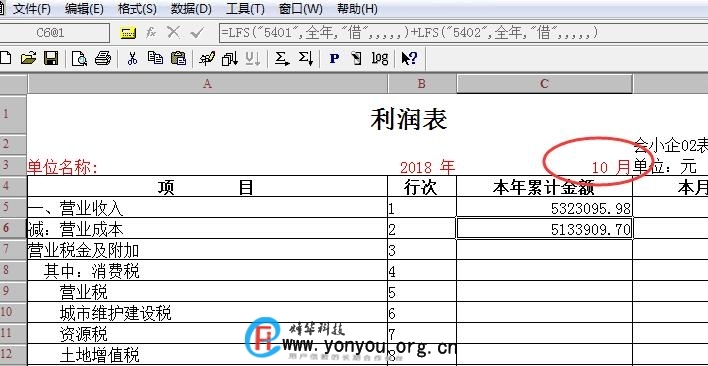This screenshot has width=708, height=366.
Task: Click the 其中：消费税 cell
Action: [x=207, y=270]
